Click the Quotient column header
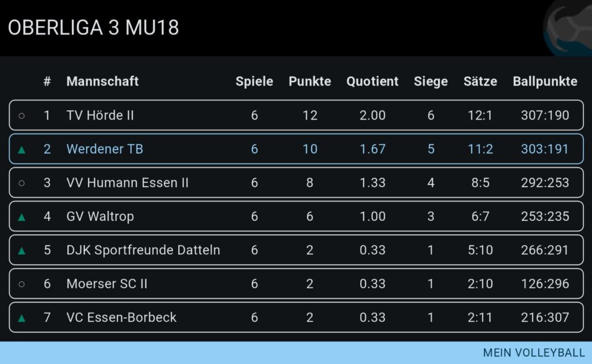The width and height of the screenshot is (592, 364). click(372, 81)
